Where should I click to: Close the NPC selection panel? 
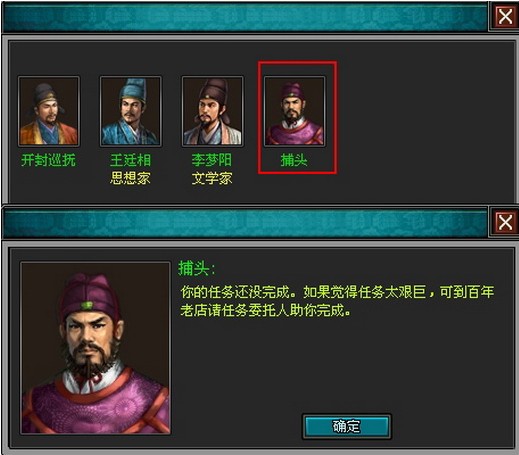505,16
